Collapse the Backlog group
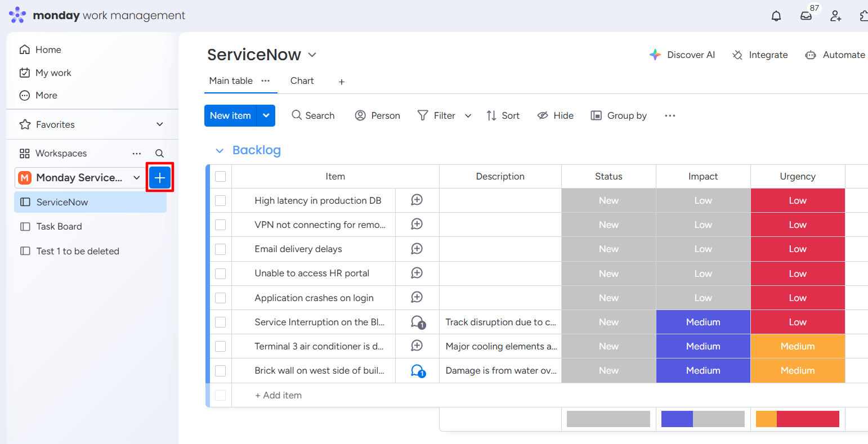The image size is (868, 444). pyautogui.click(x=220, y=151)
